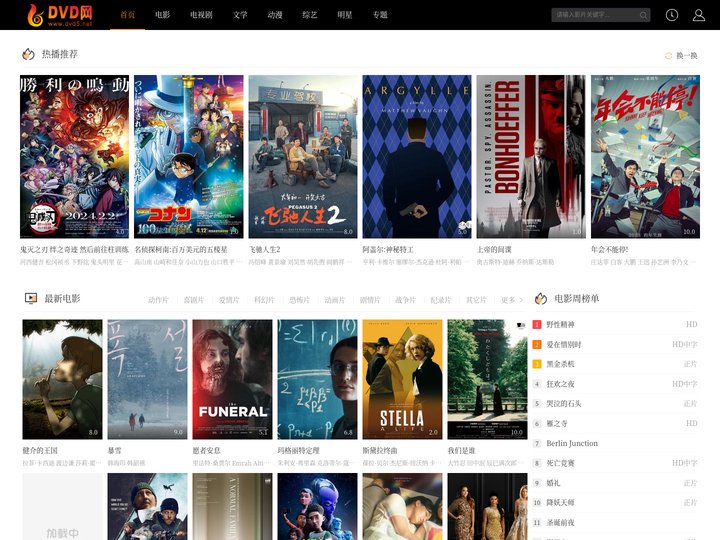Filter latest movies by 爱情片
The height and width of the screenshot is (540, 720).
(x=229, y=300)
